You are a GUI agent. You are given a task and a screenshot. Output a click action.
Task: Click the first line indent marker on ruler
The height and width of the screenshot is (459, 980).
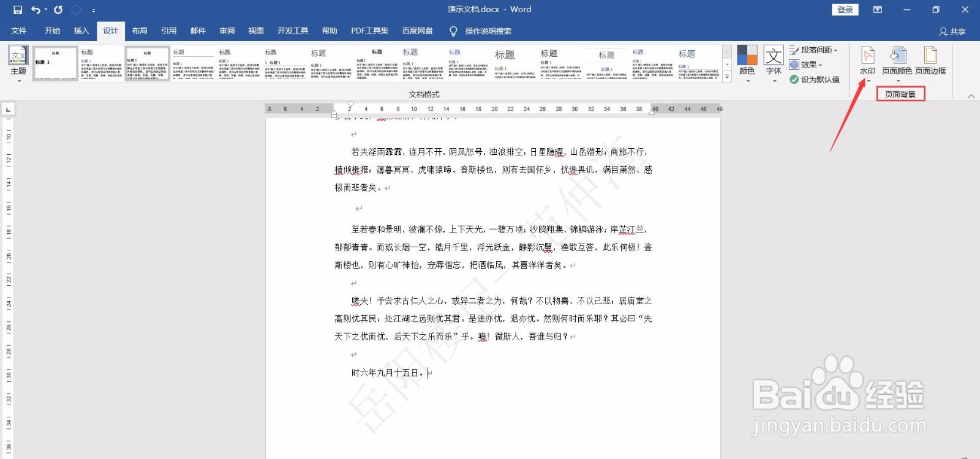(350, 105)
